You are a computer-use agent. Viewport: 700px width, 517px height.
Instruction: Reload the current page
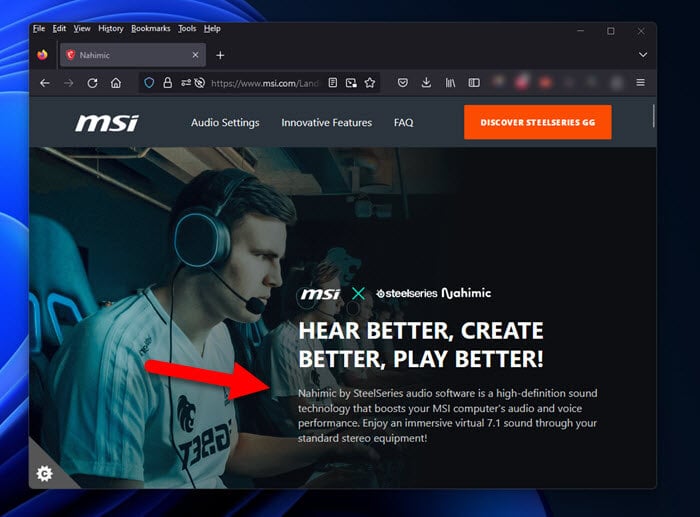coord(92,83)
